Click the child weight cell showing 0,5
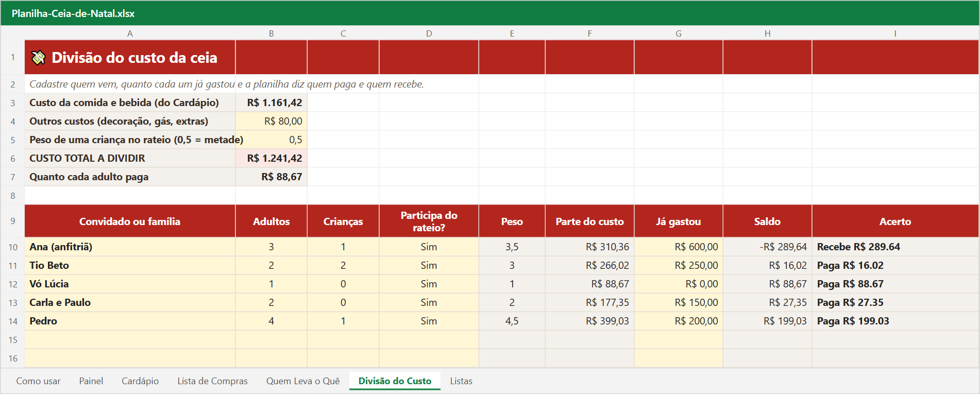 [271, 140]
